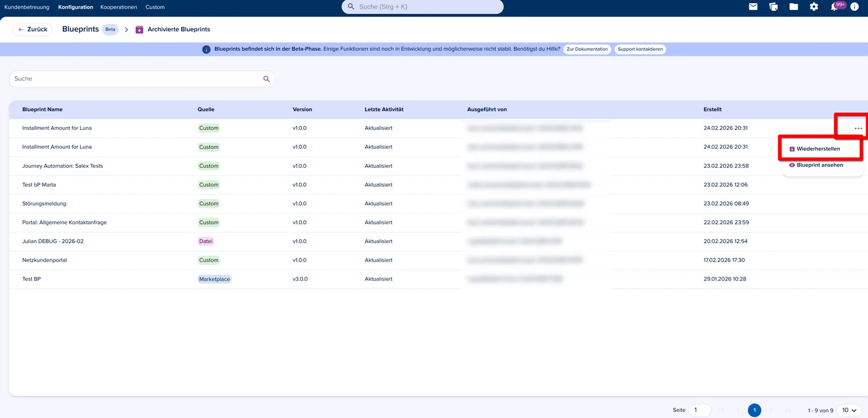The width and height of the screenshot is (868, 418).
Task: Navigate to Blueprints breadcrumb
Action: [80, 29]
